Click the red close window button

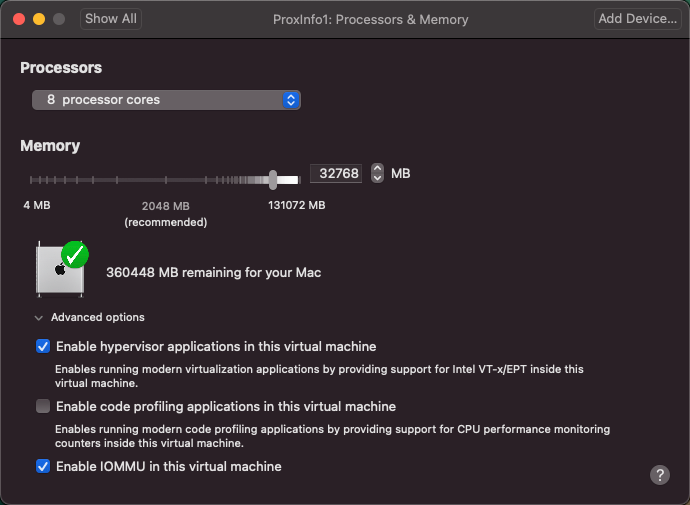coord(19,19)
